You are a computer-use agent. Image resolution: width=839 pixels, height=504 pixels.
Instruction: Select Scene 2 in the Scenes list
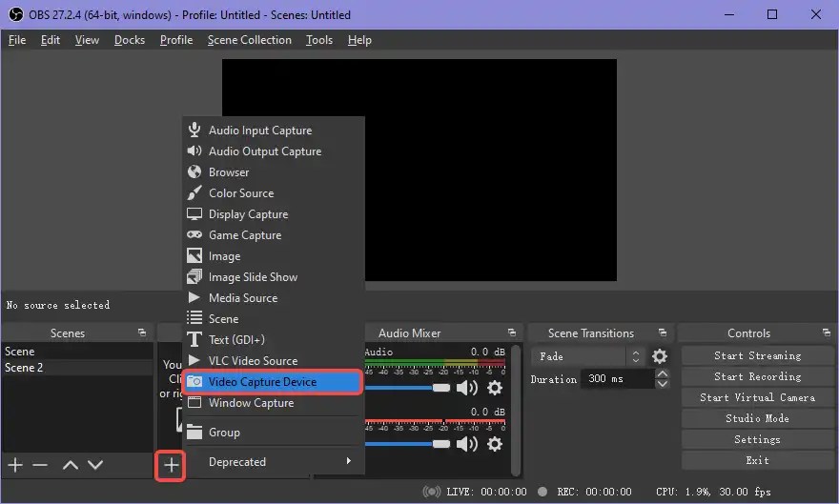77,368
